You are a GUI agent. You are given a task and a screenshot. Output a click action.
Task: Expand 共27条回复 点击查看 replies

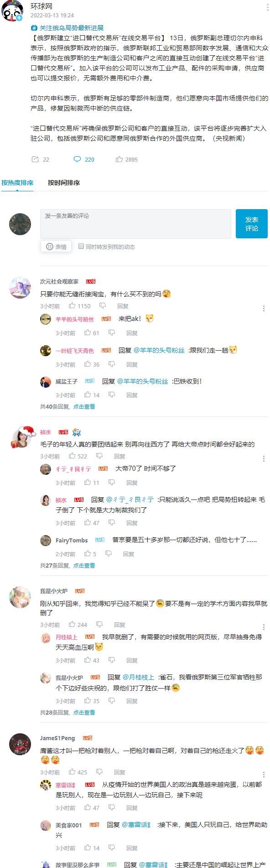[67, 565]
